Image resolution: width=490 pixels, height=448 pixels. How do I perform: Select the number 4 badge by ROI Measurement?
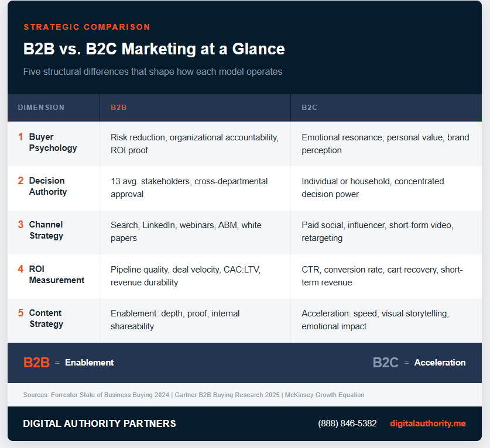click(x=20, y=269)
